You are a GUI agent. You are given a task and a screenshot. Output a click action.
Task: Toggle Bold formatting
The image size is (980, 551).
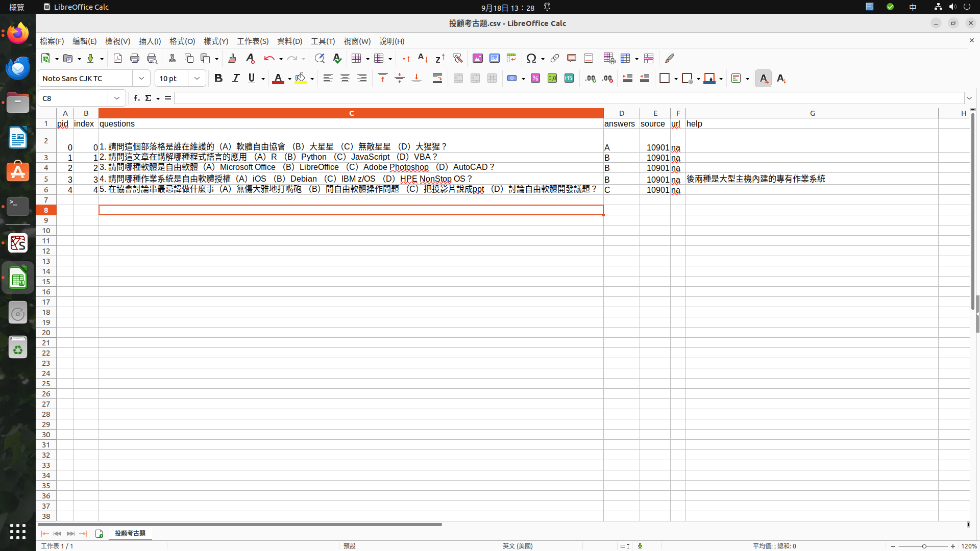(x=218, y=78)
